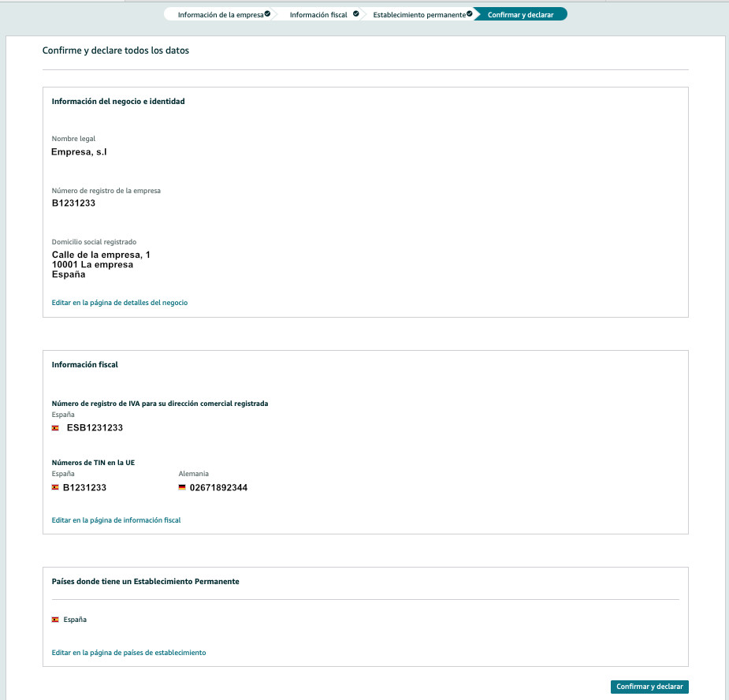Click the Números de TIN en la UE label

point(93,463)
